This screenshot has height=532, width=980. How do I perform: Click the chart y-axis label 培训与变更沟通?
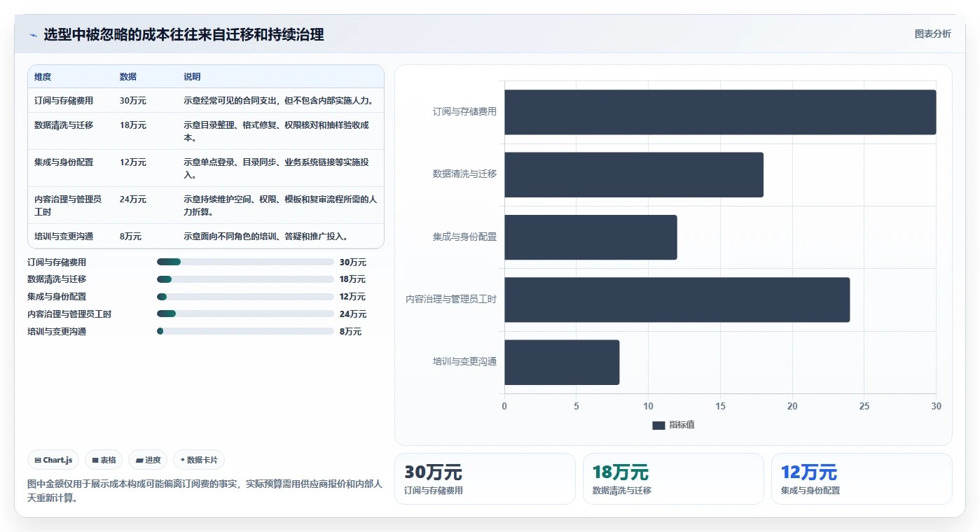coord(465,362)
